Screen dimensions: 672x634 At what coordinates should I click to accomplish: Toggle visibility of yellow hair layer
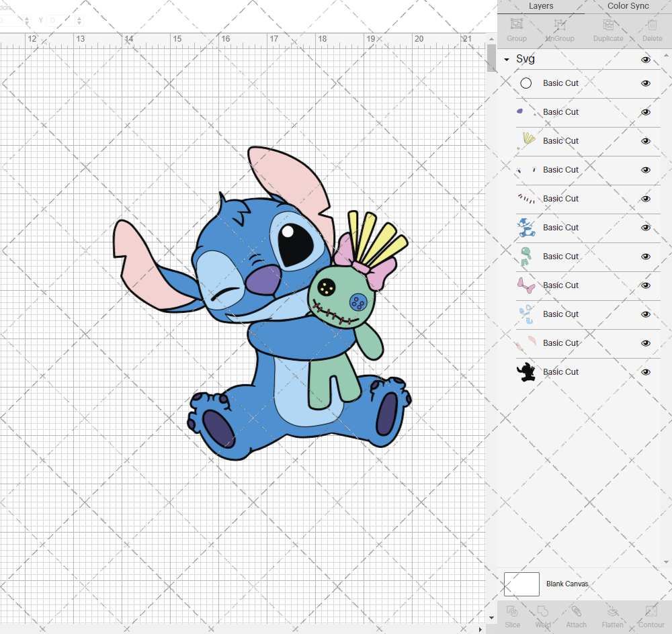(645, 141)
